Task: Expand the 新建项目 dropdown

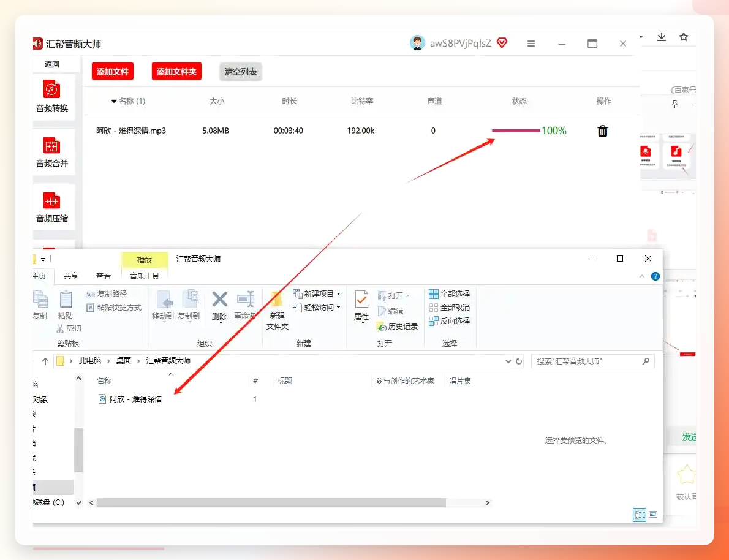Action: click(x=338, y=294)
